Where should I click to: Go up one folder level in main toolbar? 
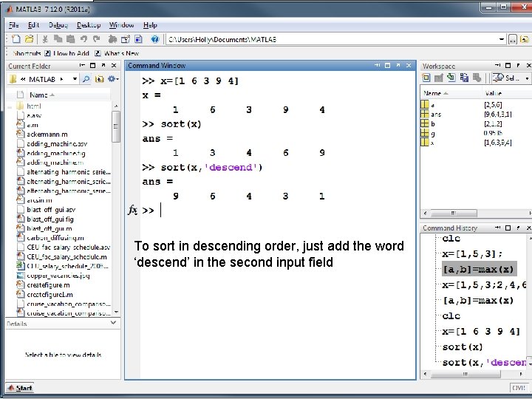click(524, 40)
